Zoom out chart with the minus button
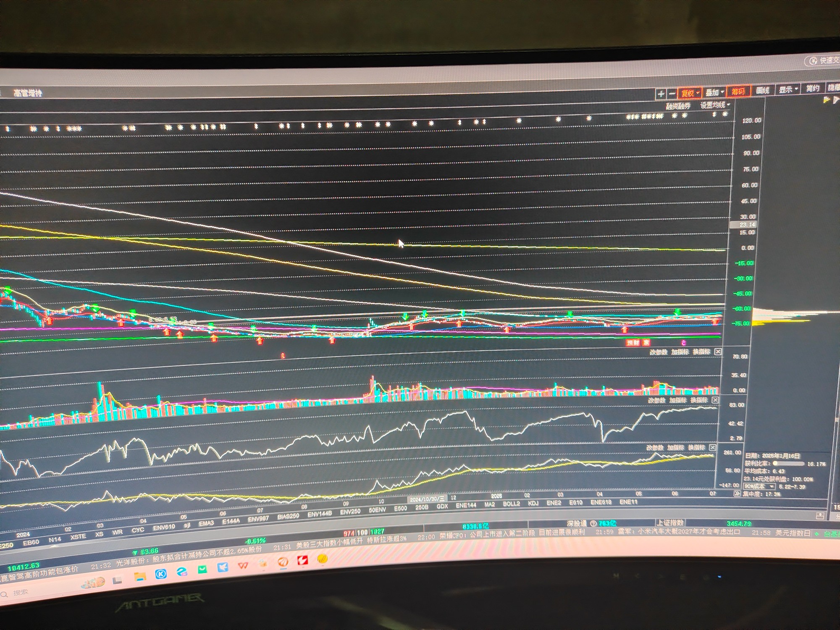The height and width of the screenshot is (630, 840). coord(672,94)
